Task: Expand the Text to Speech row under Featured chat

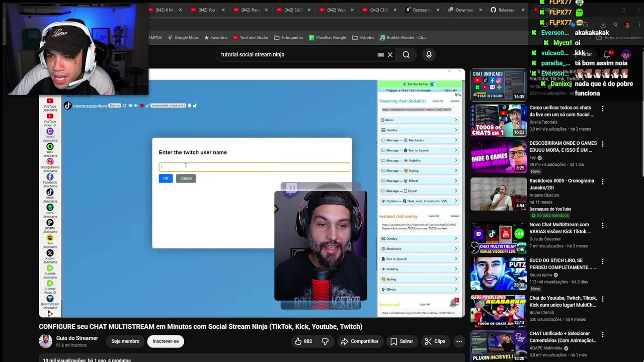Action: 419,259
